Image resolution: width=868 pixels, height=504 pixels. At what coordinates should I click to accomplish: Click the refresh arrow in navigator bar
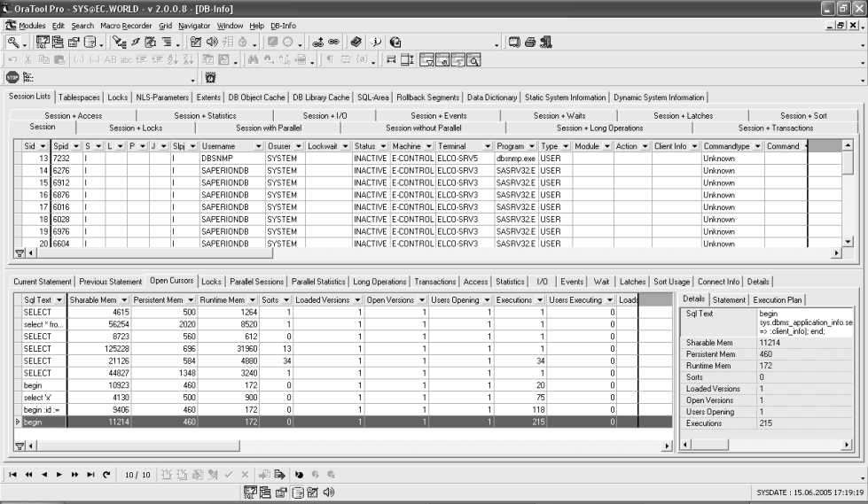tap(106, 474)
